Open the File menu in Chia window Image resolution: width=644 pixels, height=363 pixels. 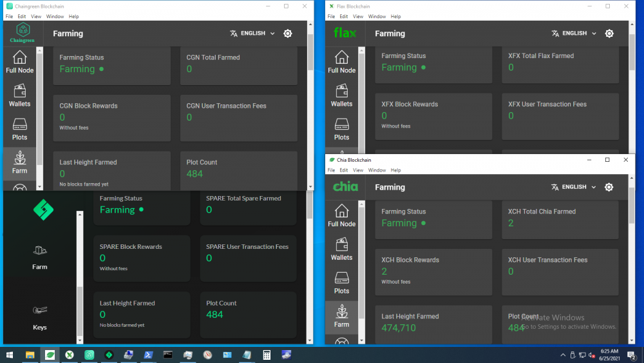331,170
